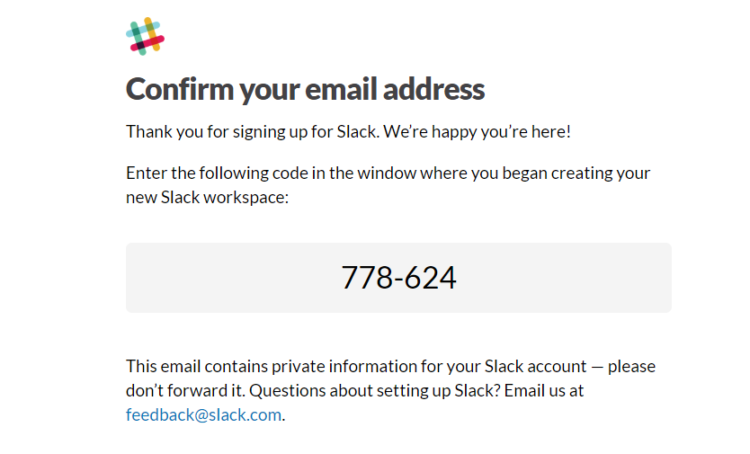Click the "Enter the following code" line
Viewport: 750px width, 454px height.
(x=388, y=173)
